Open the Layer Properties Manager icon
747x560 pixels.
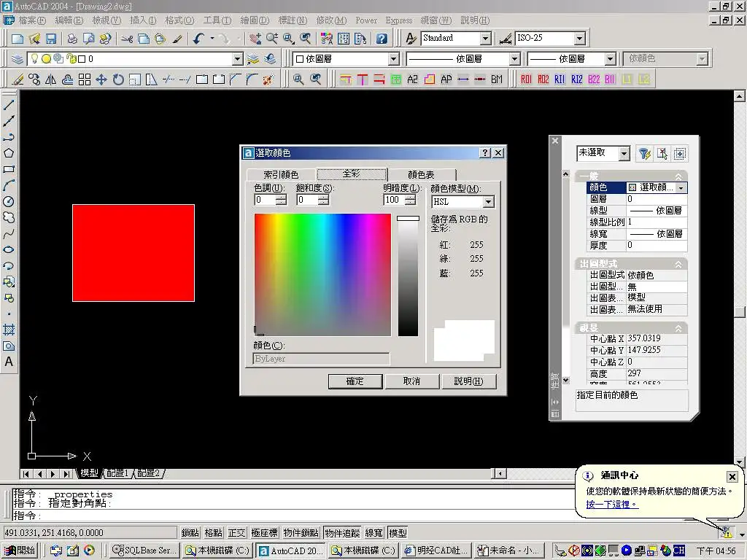(18, 59)
